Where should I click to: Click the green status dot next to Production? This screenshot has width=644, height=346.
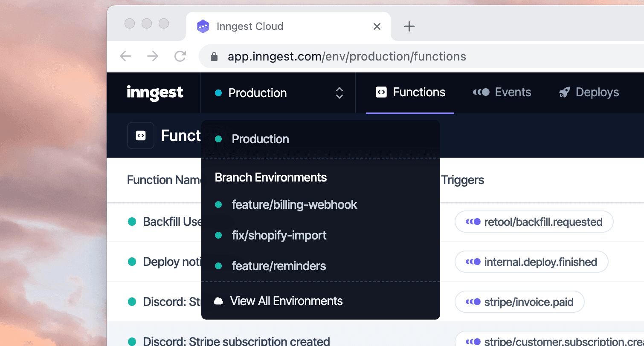coord(219,138)
